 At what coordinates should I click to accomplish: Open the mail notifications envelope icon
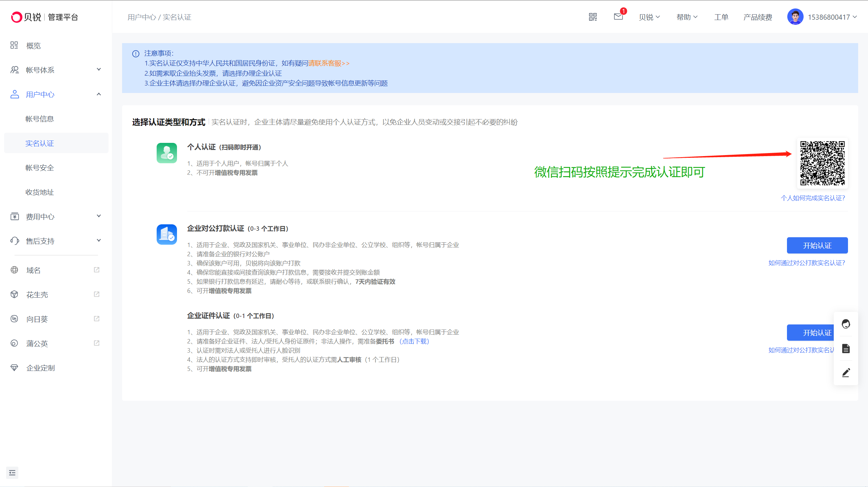(618, 17)
